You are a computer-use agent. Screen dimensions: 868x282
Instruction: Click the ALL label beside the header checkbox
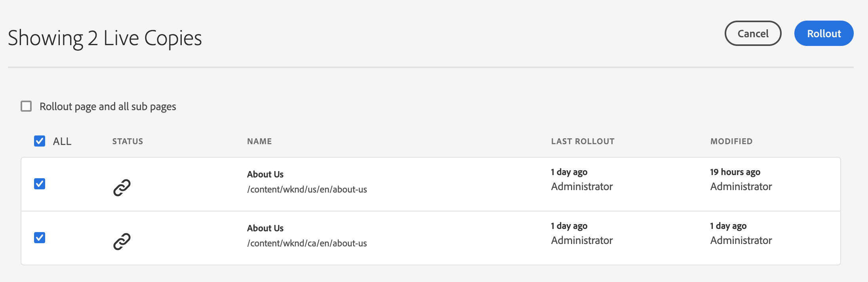pyautogui.click(x=62, y=141)
